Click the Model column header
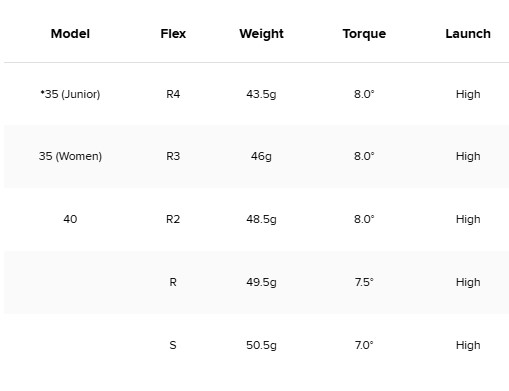Image resolution: width=509 pixels, height=391 pixels. point(70,34)
